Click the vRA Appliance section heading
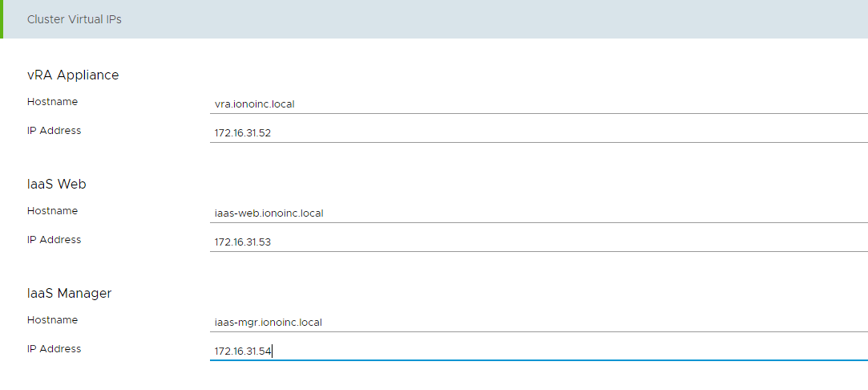868x390 pixels. pos(73,75)
